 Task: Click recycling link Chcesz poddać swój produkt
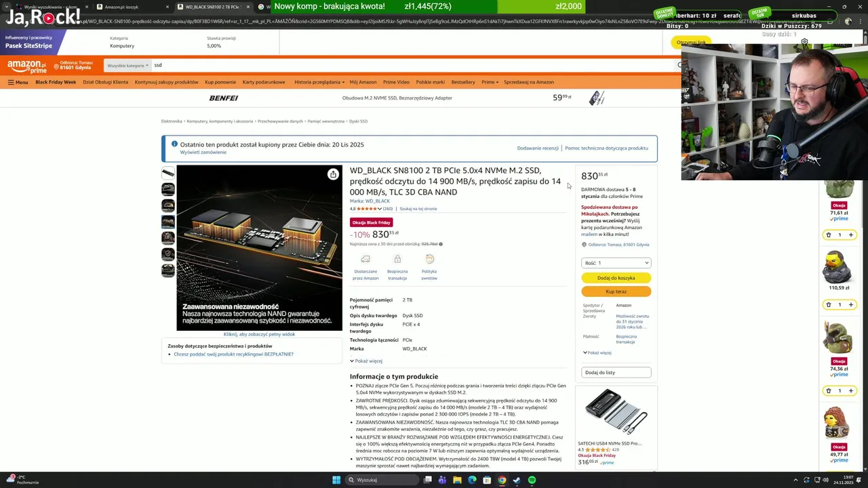point(233,354)
